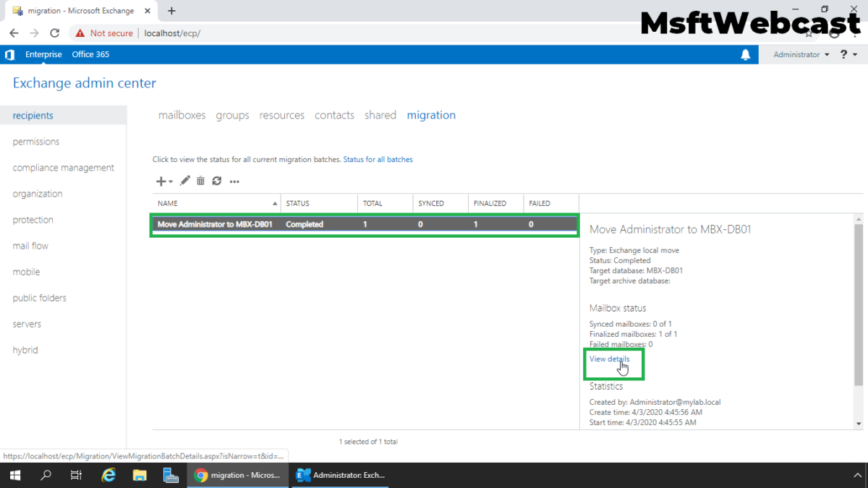Refresh the migration list
The height and width of the screenshot is (488, 868).
pyautogui.click(x=216, y=181)
